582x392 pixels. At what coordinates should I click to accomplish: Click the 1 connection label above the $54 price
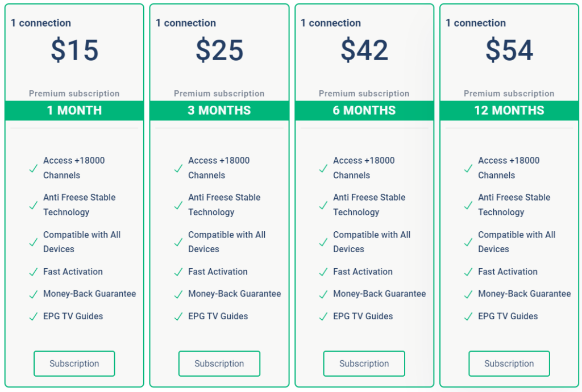(476, 23)
